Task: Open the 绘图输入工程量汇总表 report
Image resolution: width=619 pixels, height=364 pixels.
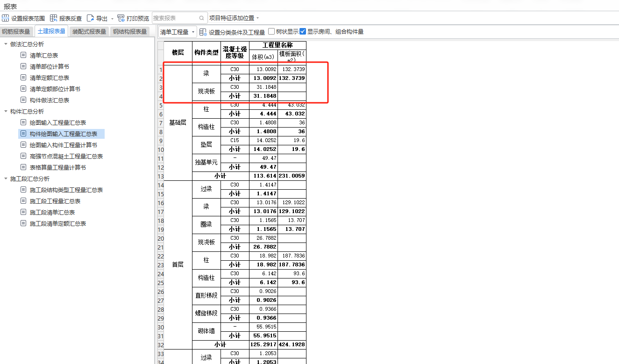Action: (58, 122)
